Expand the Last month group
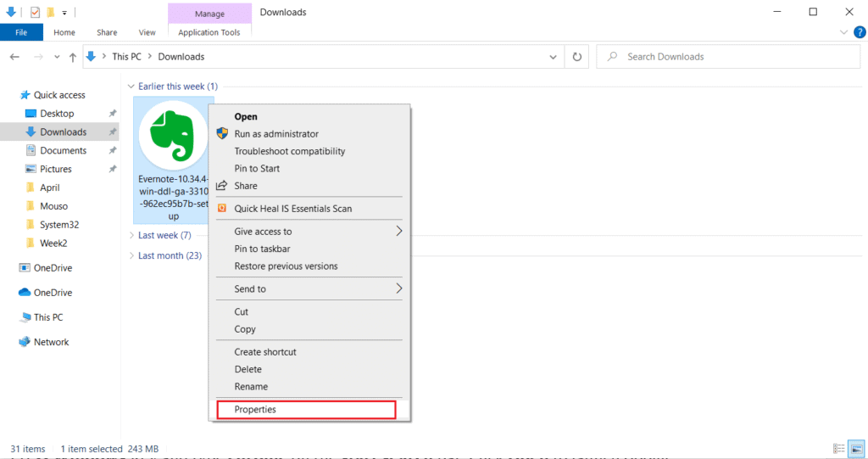 (169, 255)
